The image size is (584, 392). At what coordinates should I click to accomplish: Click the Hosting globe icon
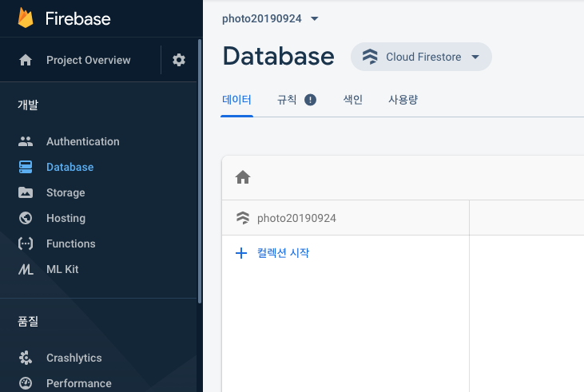coord(26,218)
